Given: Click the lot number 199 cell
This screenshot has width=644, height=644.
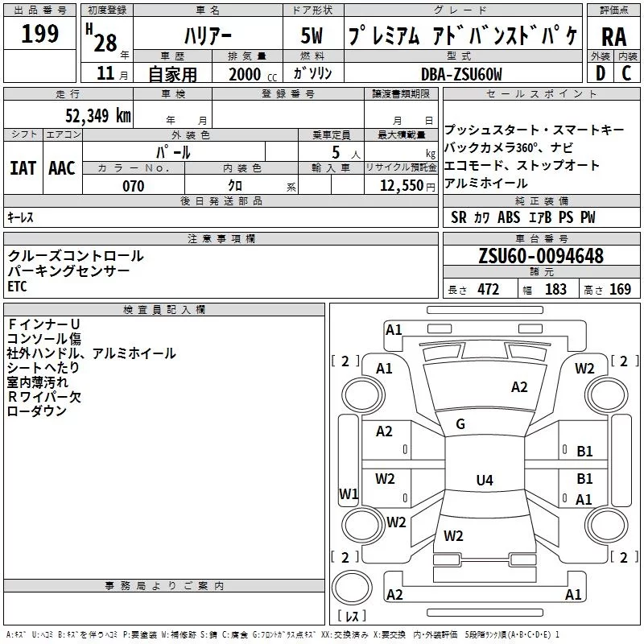Looking at the screenshot, I should pos(39,33).
